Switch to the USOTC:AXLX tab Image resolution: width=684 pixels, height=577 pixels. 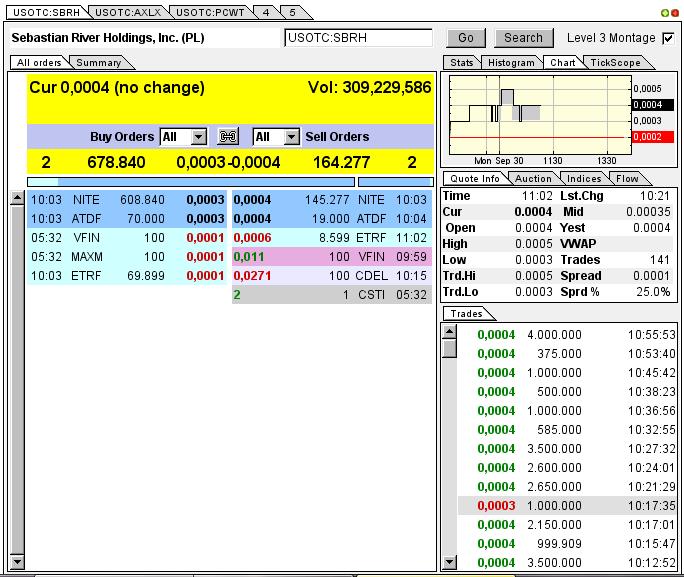128,12
